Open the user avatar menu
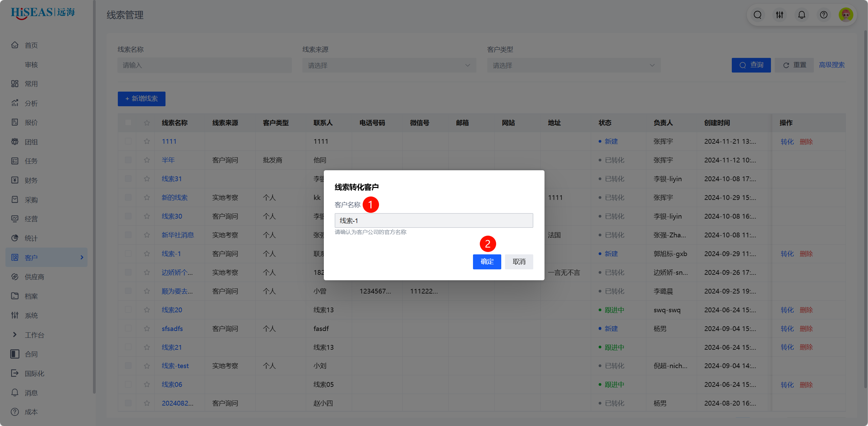 point(846,15)
